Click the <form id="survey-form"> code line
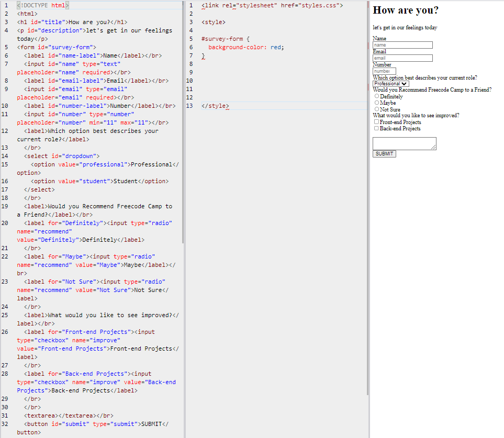 pyautogui.click(x=57, y=47)
